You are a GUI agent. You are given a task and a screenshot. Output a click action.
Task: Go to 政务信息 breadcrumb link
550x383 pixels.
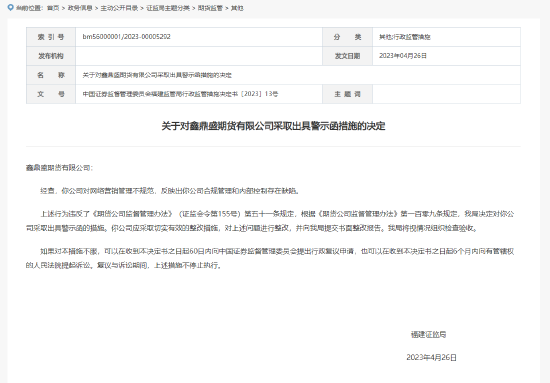[80, 8]
